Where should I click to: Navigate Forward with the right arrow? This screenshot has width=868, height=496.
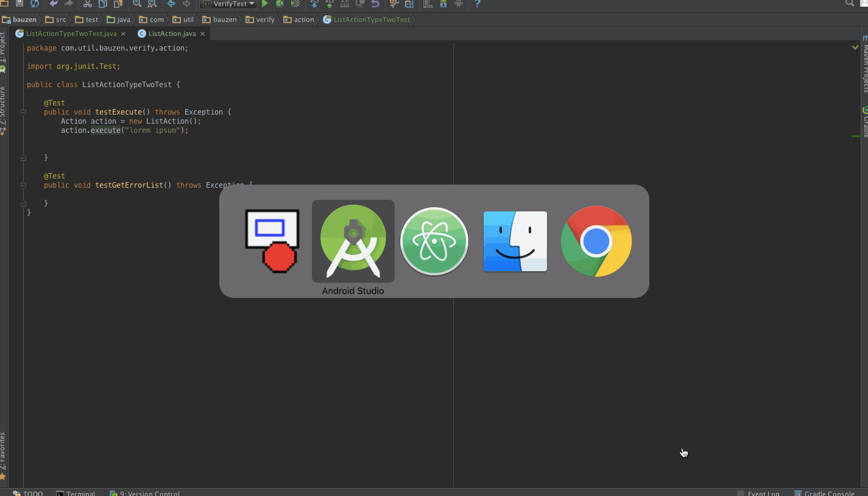point(186,4)
